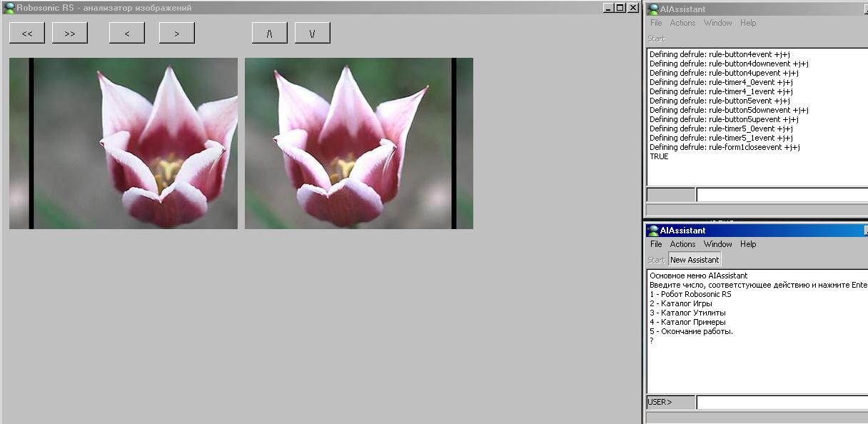Click the single < arrow button

(x=127, y=33)
